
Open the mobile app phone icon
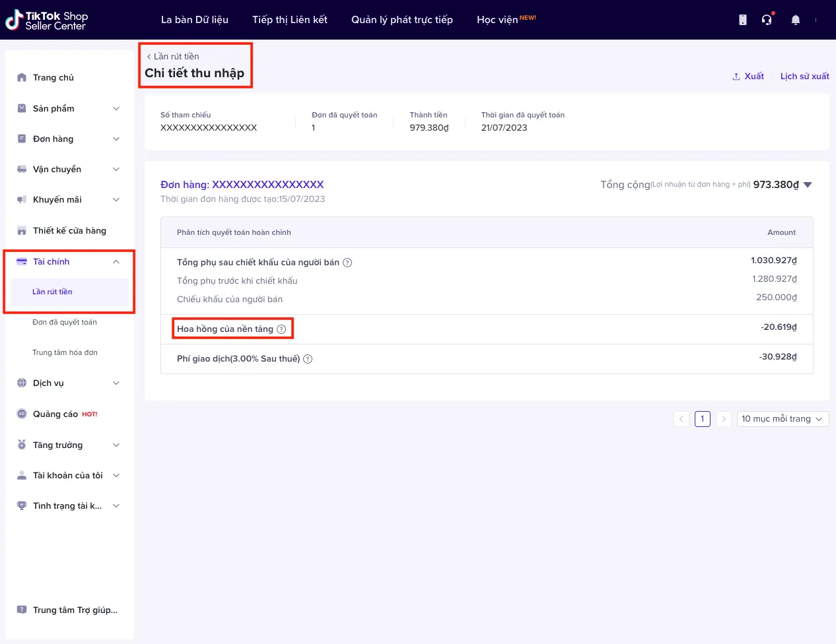(743, 20)
